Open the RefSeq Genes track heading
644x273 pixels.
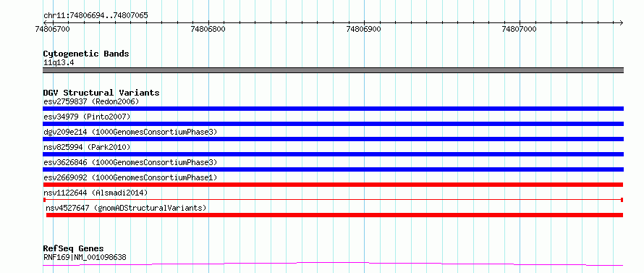pos(74,249)
